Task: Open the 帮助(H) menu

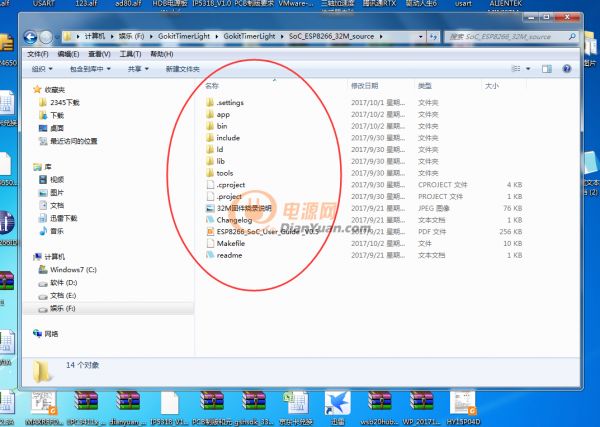Action: click(161, 54)
